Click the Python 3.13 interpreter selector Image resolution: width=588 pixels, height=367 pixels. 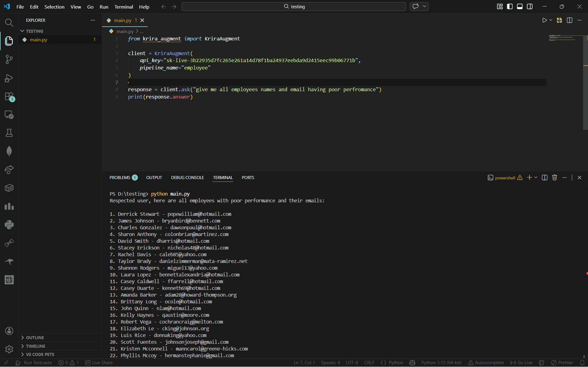click(x=441, y=363)
